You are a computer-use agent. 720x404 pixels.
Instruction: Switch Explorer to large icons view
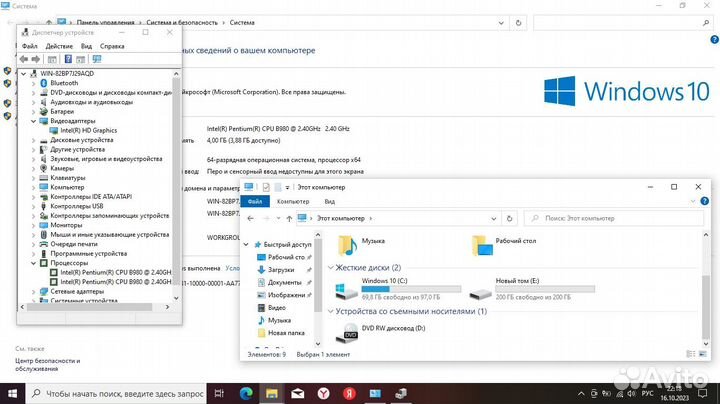[703, 354]
